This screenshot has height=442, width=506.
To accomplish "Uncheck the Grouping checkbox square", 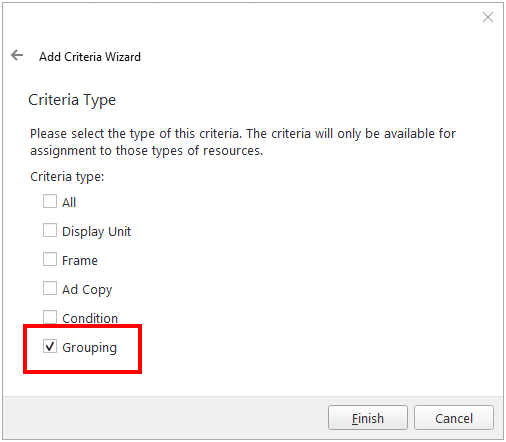I will click(x=50, y=346).
